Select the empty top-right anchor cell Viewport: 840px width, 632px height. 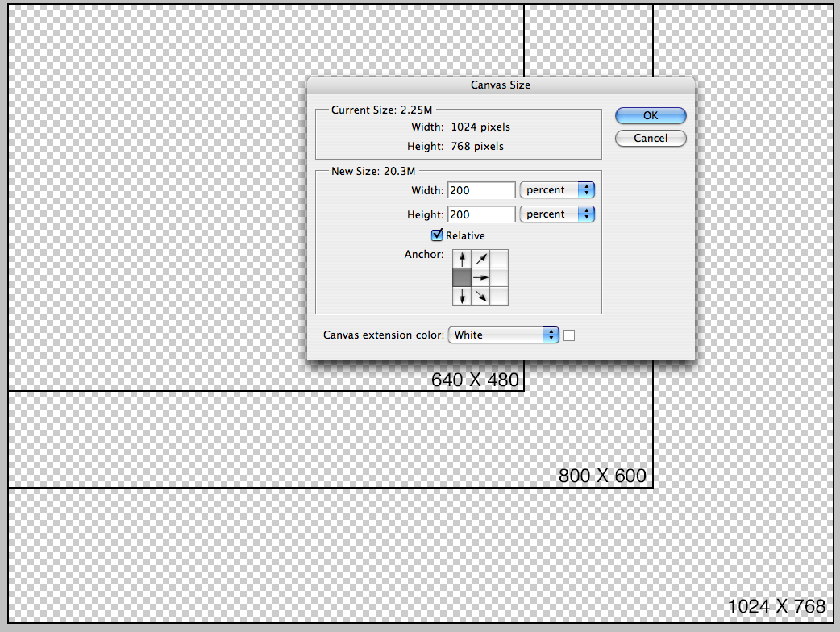[499, 259]
